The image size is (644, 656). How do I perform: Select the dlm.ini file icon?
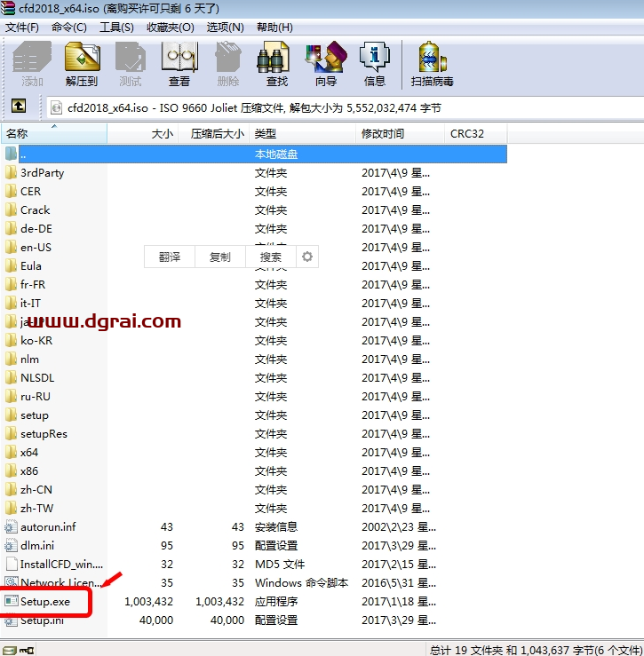click(x=11, y=546)
